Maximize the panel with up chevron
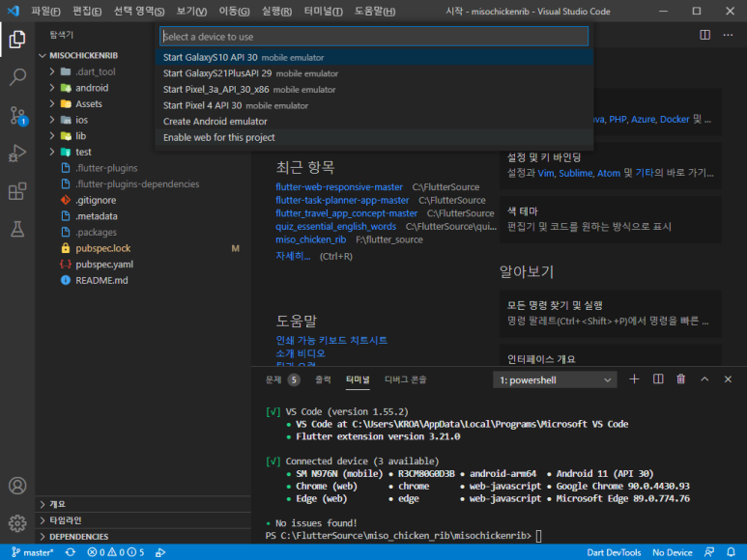Viewport: 747px width, 560px height. coord(704,379)
